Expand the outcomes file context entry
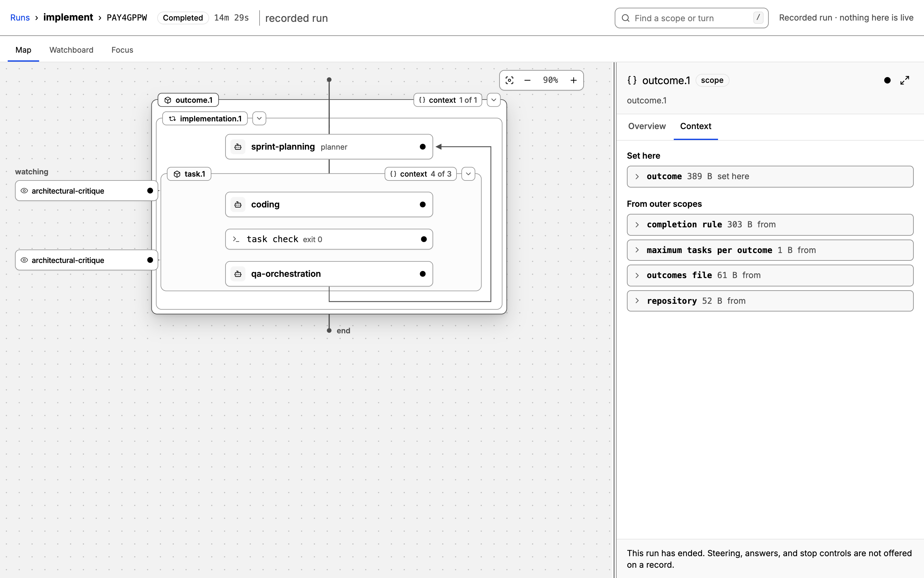The width and height of the screenshot is (924, 578). point(770,275)
